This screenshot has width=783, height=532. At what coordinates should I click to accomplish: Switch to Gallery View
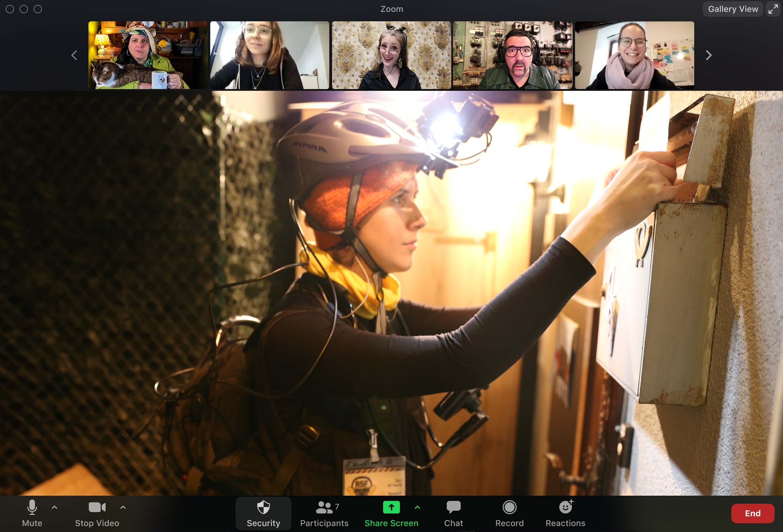pos(733,9)
